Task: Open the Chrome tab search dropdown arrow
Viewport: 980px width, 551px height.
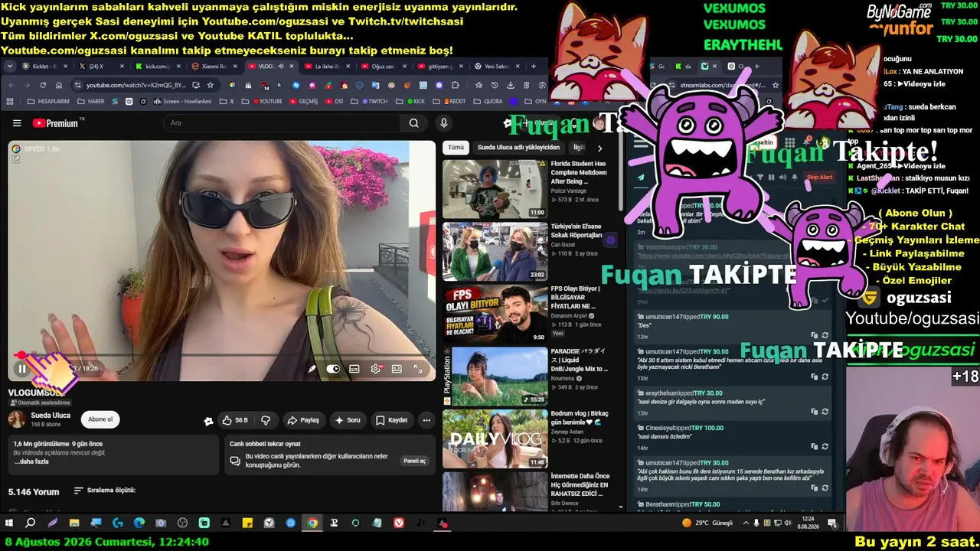Action: click(x=10, y=67)
